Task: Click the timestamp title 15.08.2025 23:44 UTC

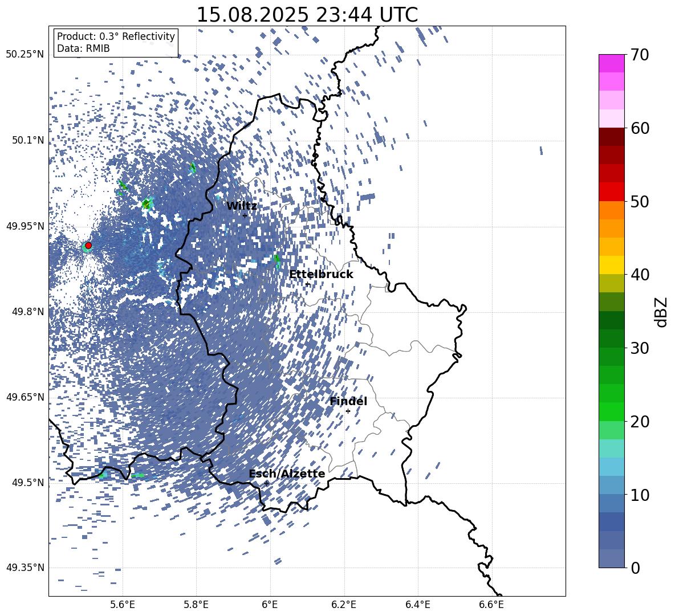Action: click(307, 15)
